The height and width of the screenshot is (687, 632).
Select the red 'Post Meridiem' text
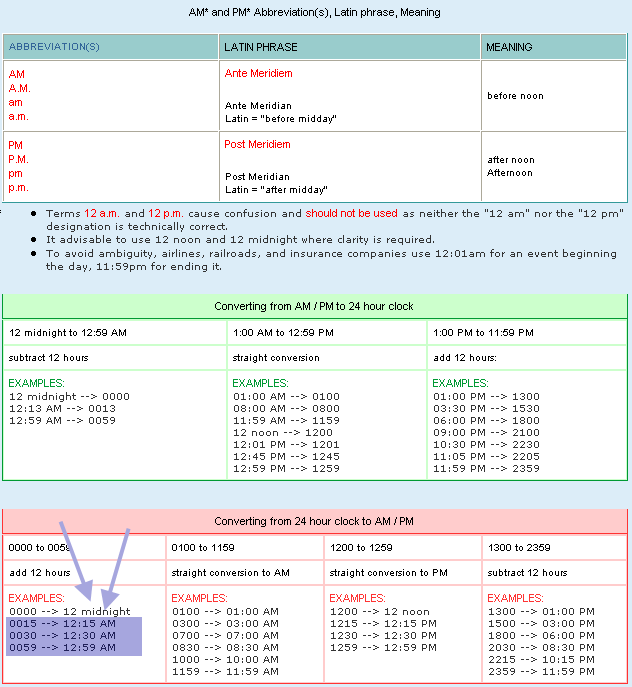click(x=257, y=144)
